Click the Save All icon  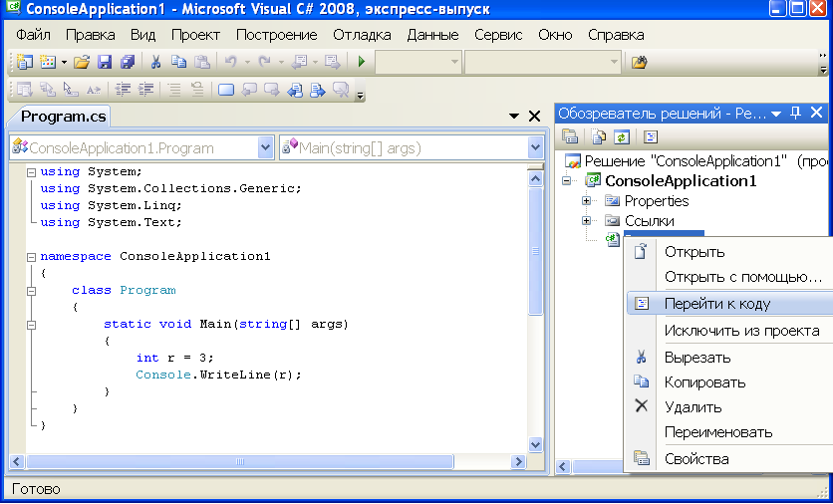pyautogui.click(x=128, y=62)
